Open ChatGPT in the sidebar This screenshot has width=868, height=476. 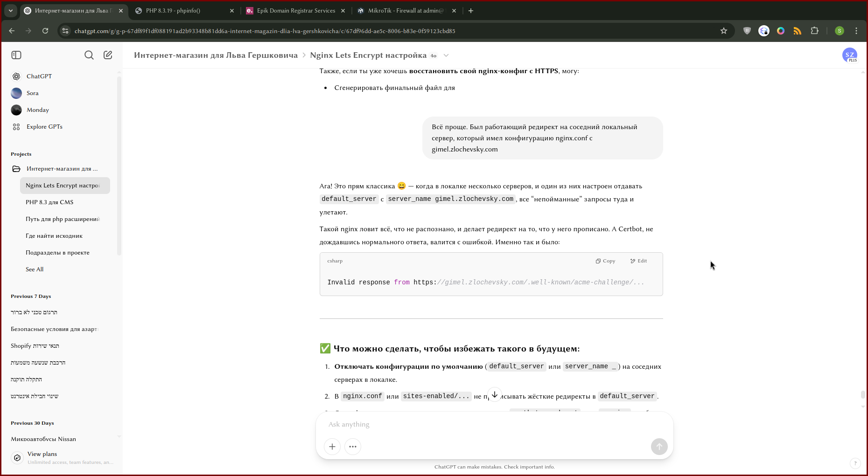pos(39,76)
